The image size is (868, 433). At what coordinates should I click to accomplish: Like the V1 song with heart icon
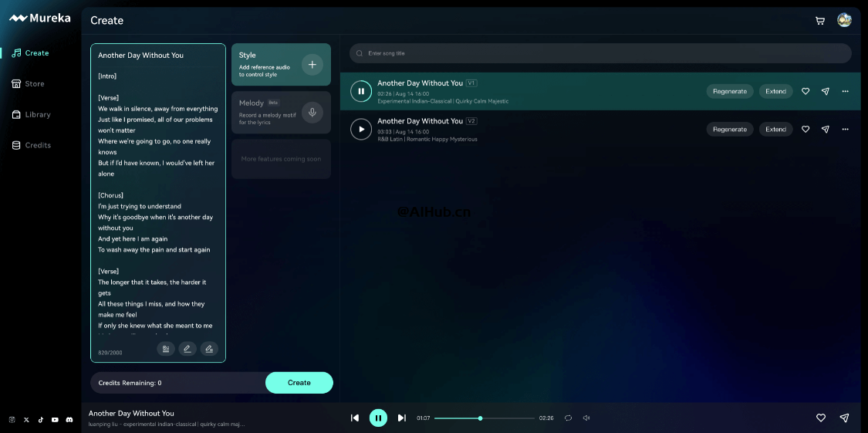806,91
